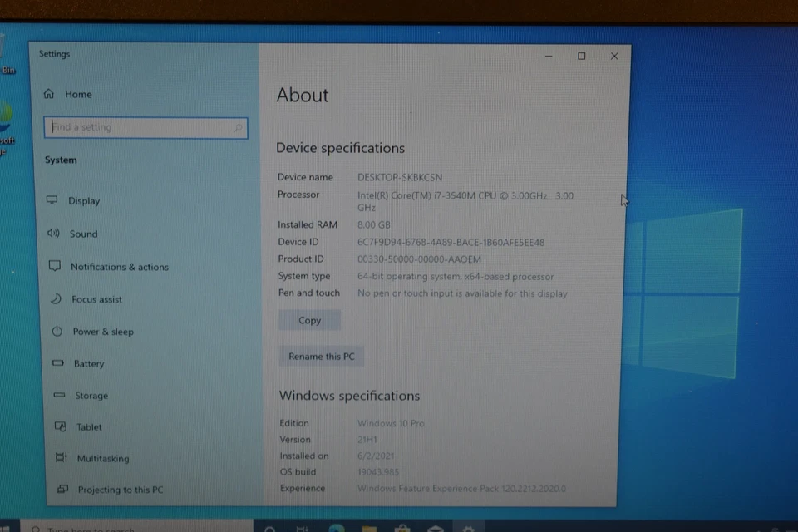Screen dimensions: 798x532
Task: Select Battery settings in the sidebar
Action: coord(87,363)
